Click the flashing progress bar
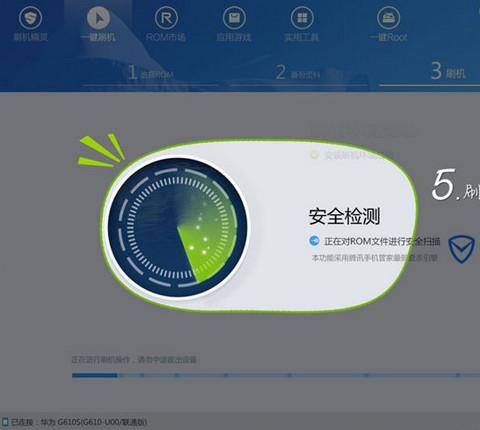 pos(276,375)
